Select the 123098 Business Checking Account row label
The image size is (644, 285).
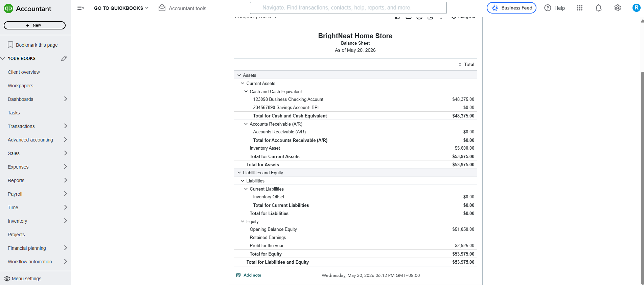[x=288, y=100]
